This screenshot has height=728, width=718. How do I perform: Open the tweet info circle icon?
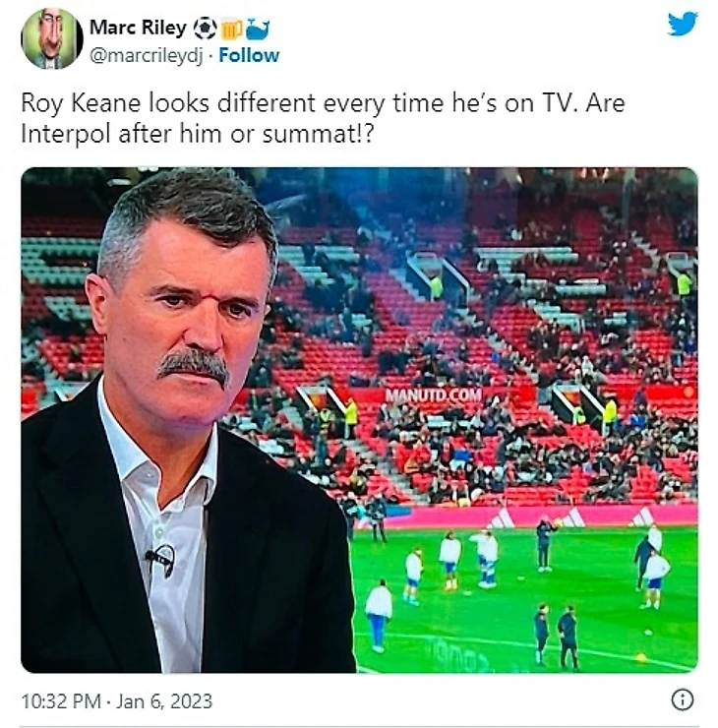pyautogui.click(x=682, y=699)
